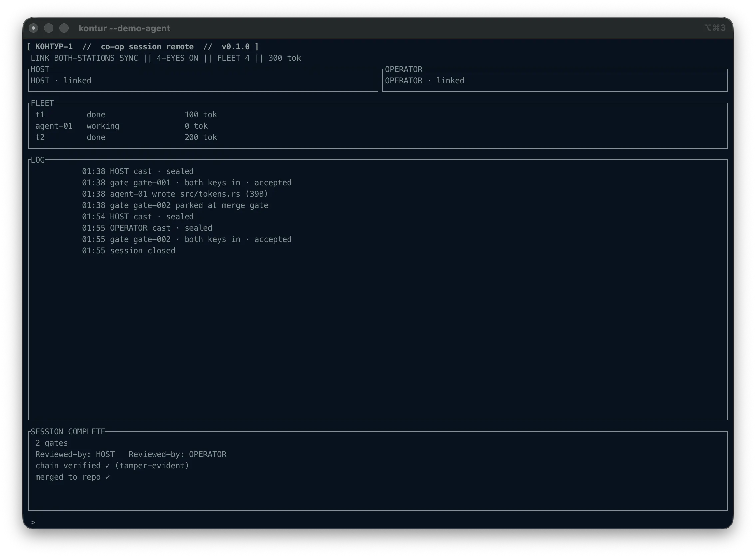This screenshot has width=756, height=557.
Task: Click 'Reviewed-by: OPERATOR' in session summary
Action: click(x=177, y=454)
